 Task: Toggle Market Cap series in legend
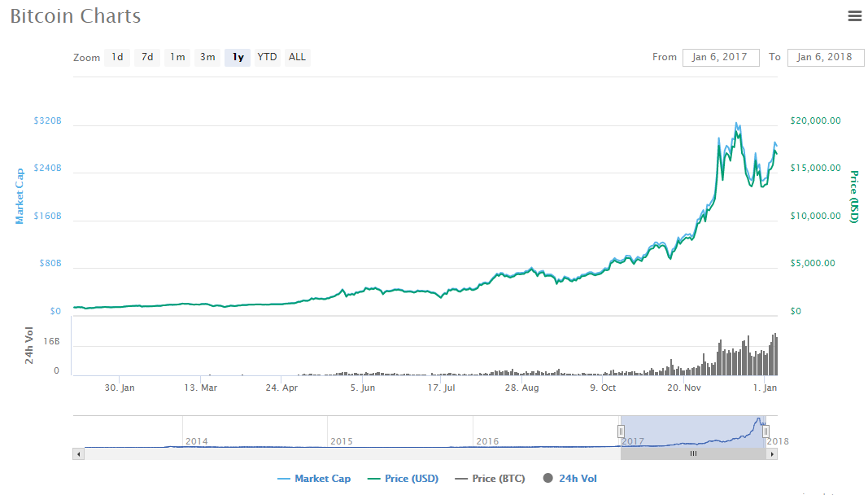point(314,479)
